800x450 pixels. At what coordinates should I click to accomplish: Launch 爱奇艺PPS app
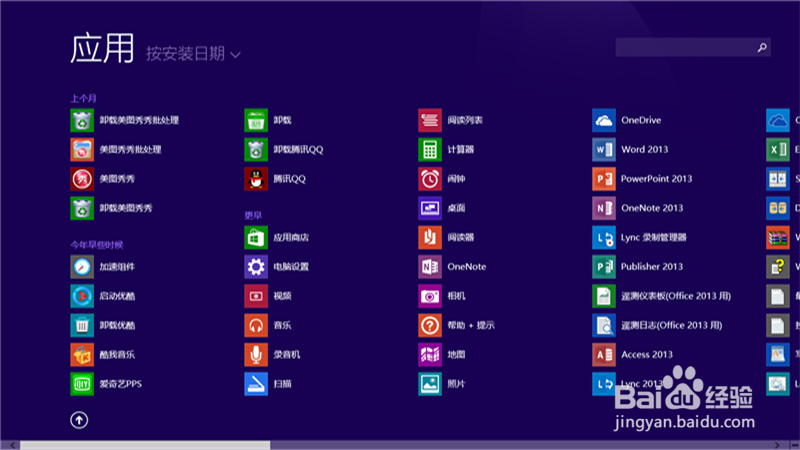coord(82,384)
